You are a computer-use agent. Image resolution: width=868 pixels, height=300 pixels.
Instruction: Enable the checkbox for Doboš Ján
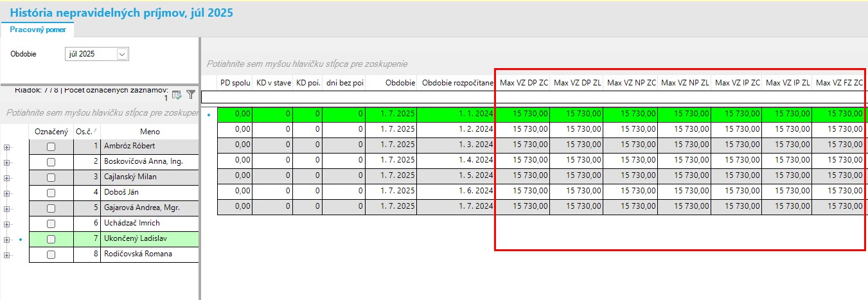pyautogui.click(x=51, y=193)
